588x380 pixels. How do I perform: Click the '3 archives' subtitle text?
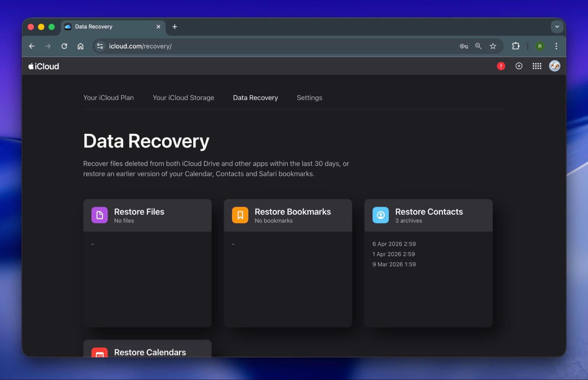[x=409, y=221]
